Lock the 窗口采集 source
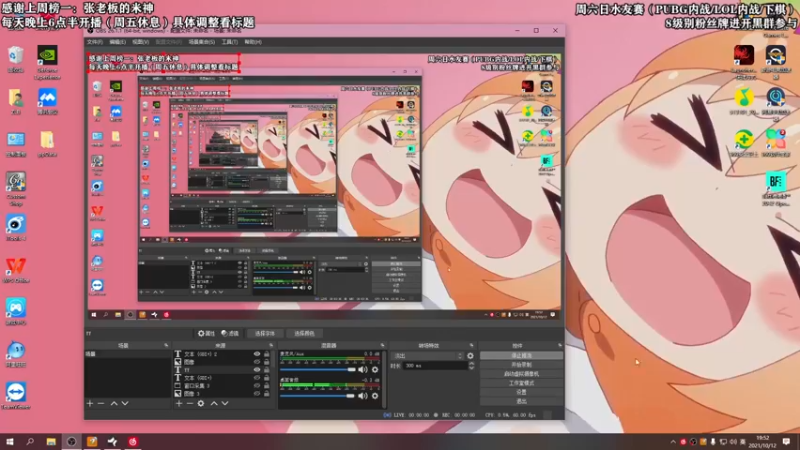800x450 pixels. [x=266, y=386]
